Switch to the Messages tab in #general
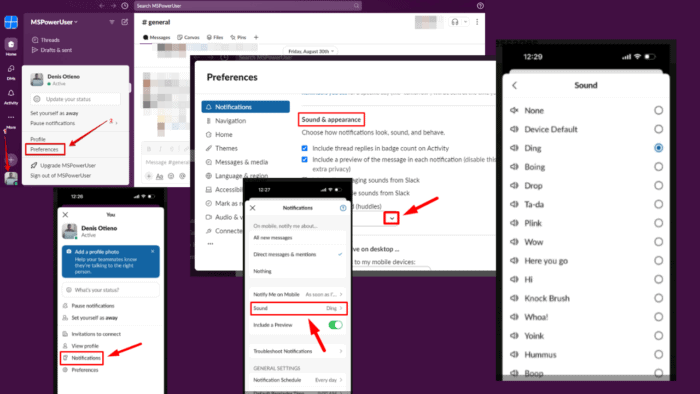Image resolution: width=700 pixels, height=394 pixels. pos(157,37)
